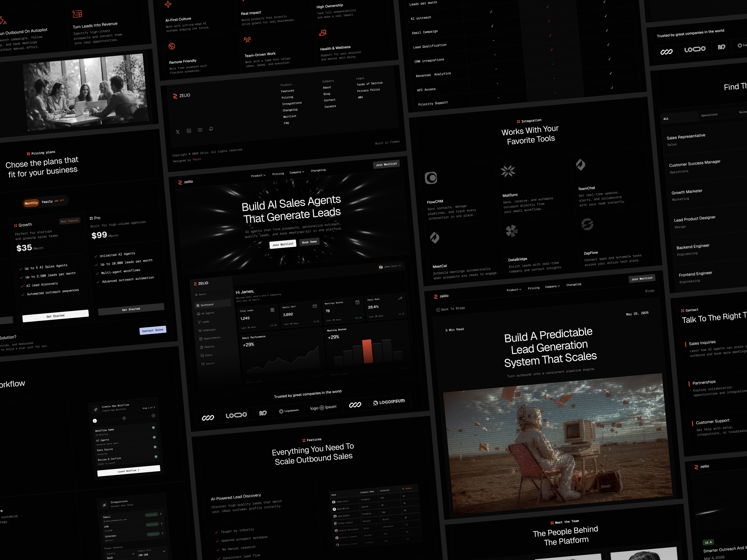The height and width of the screenshot is (560, 747).
Task: Switch billing to Yearly
Action: coord(53,201)
